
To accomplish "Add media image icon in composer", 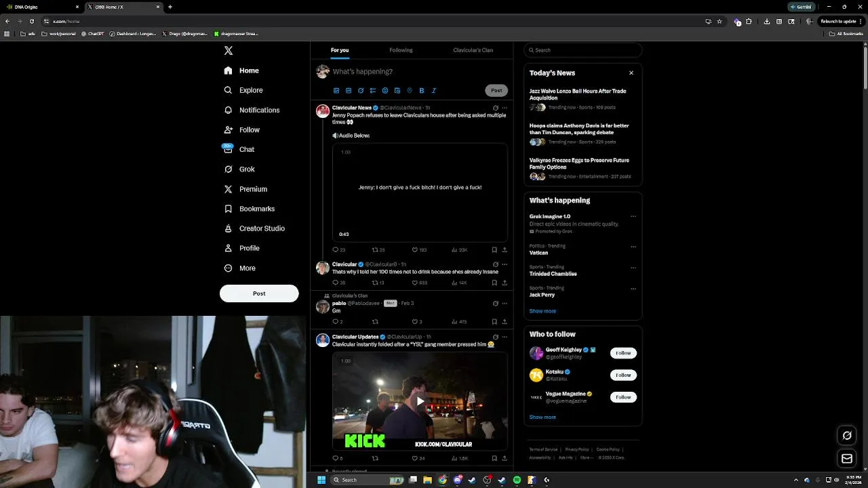I will click(x=336, y=90).
